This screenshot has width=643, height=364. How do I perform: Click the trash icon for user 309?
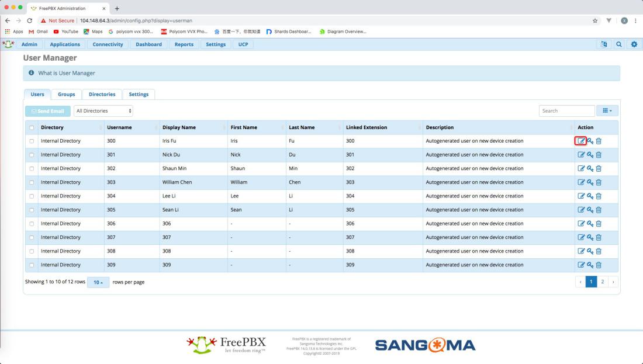coord(599,265)
